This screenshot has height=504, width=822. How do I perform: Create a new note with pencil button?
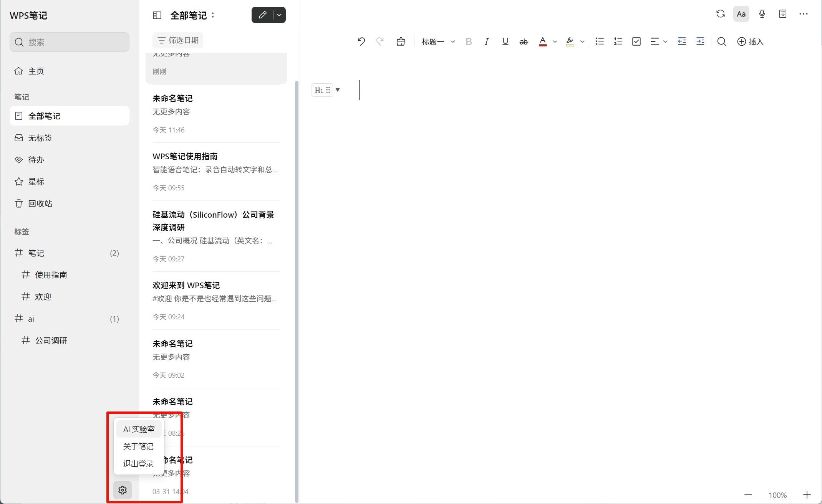tap(263, 15)
